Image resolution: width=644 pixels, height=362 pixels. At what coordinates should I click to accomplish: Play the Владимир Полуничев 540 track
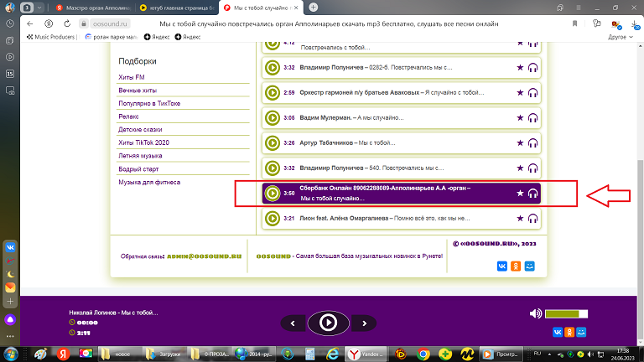[x=272, y=168]
